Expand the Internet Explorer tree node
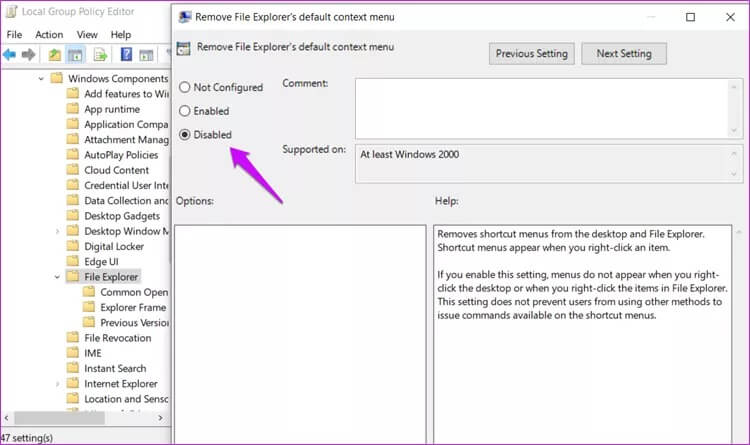The image size is (750, 445). [x=57, y=384]
